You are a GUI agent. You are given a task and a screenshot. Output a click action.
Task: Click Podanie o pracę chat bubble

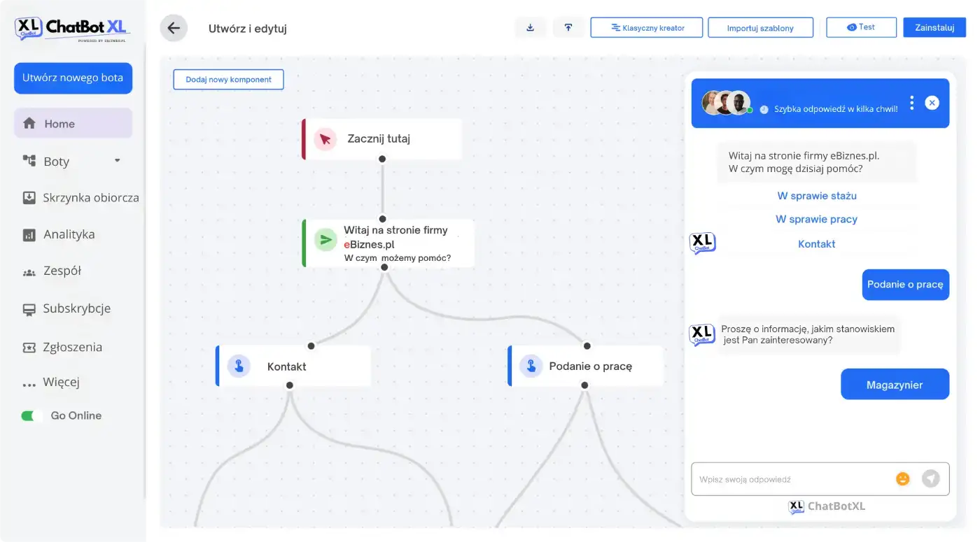pyautogui.click(x=905, y=285)
